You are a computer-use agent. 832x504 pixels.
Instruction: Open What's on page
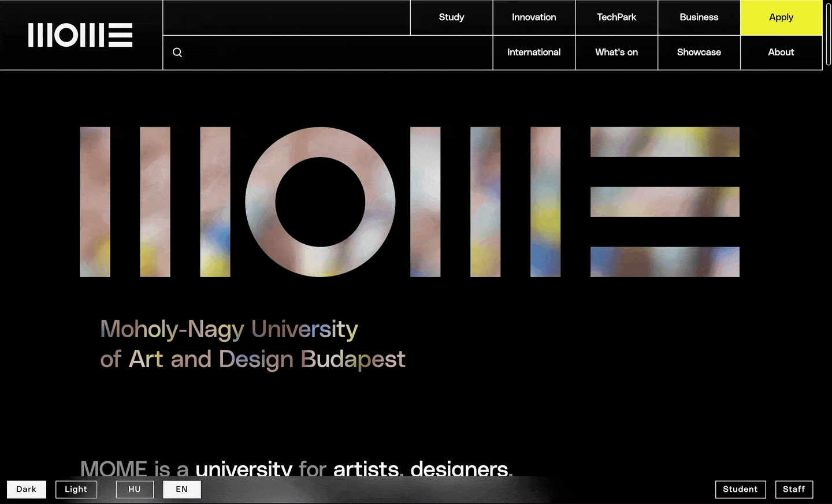tap(616, 53)
